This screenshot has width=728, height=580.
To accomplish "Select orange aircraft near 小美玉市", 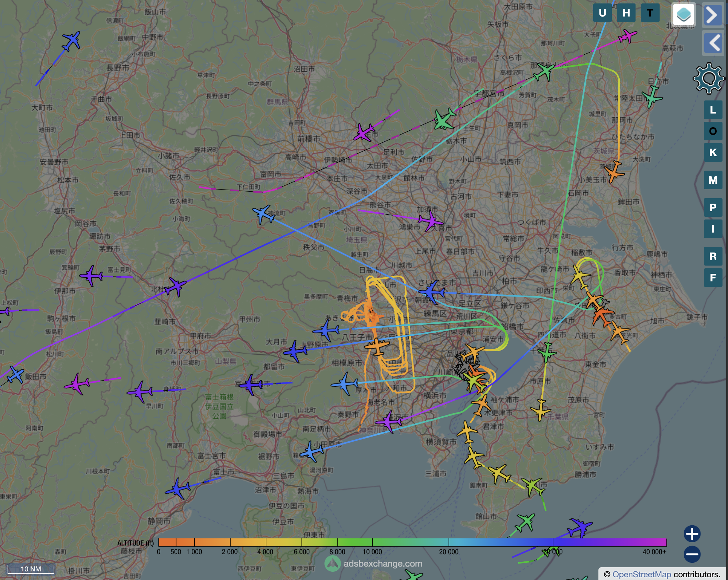I will pos(614,171).
